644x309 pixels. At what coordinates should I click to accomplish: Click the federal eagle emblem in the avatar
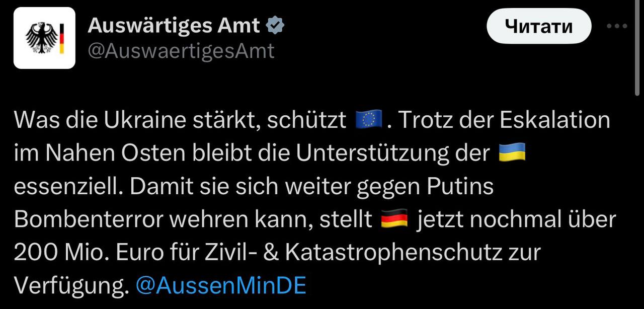click(x=40, y=38)
